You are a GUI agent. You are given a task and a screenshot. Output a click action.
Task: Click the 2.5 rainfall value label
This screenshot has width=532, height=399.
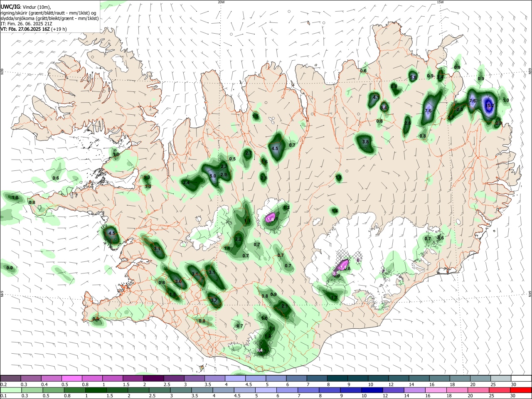click(x=460, y=109)
